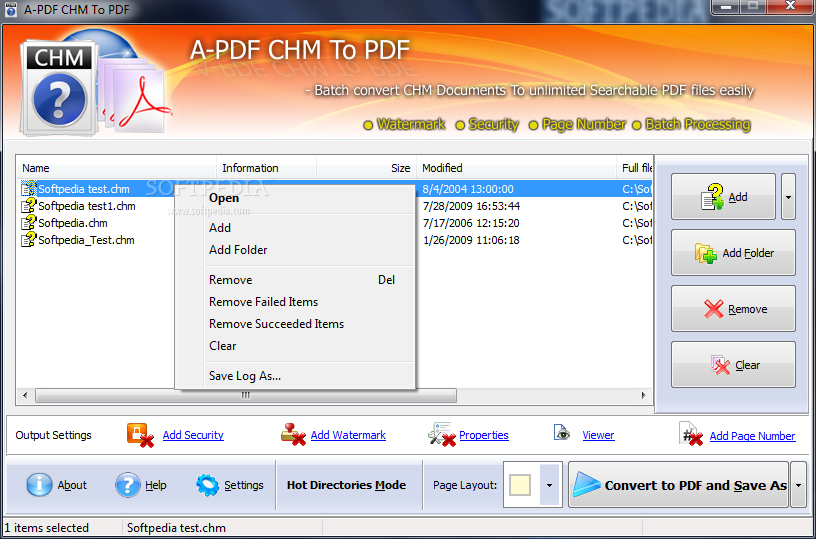
Task: Click the Settings gear icon
Action: click(x=208, y=485)
